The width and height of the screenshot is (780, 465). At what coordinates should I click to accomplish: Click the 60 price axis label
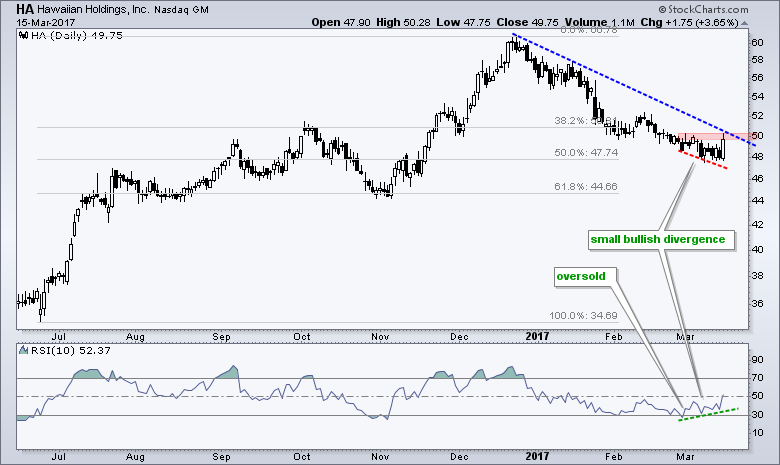point(757,43)
